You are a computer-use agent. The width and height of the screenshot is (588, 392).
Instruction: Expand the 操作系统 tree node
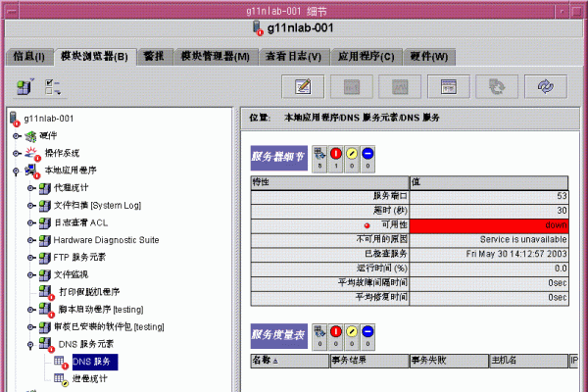click(16, 154)
